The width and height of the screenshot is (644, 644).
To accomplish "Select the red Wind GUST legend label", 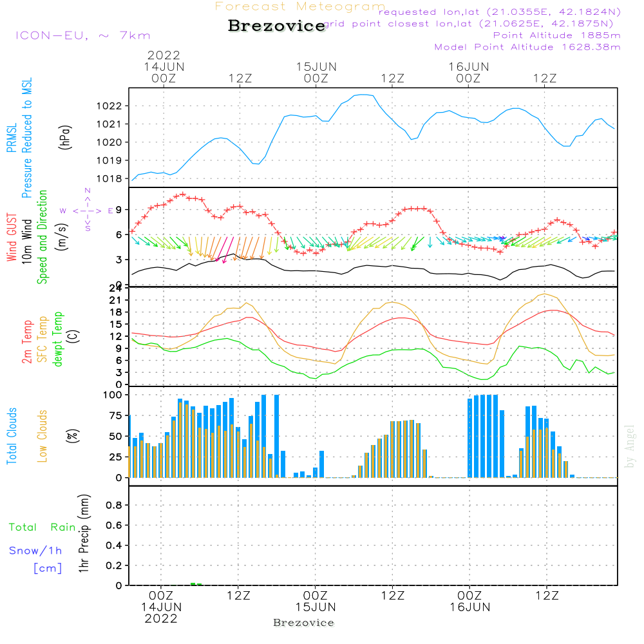I will tap(11, 238).
